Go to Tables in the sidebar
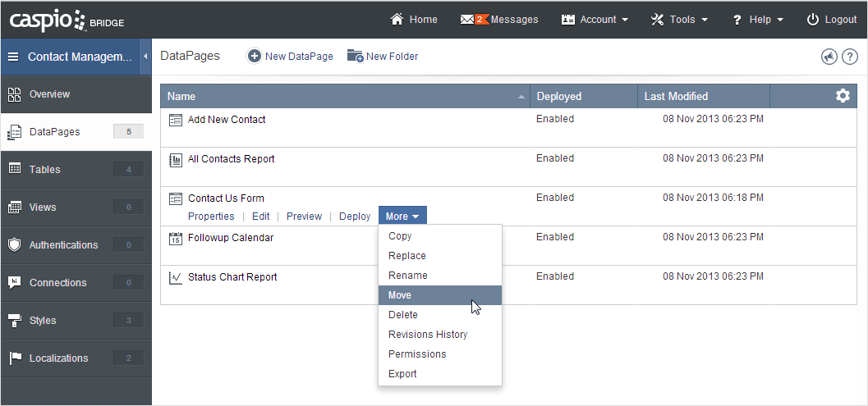The width and height of the screenshot is (868, 406). click(45, 170)
